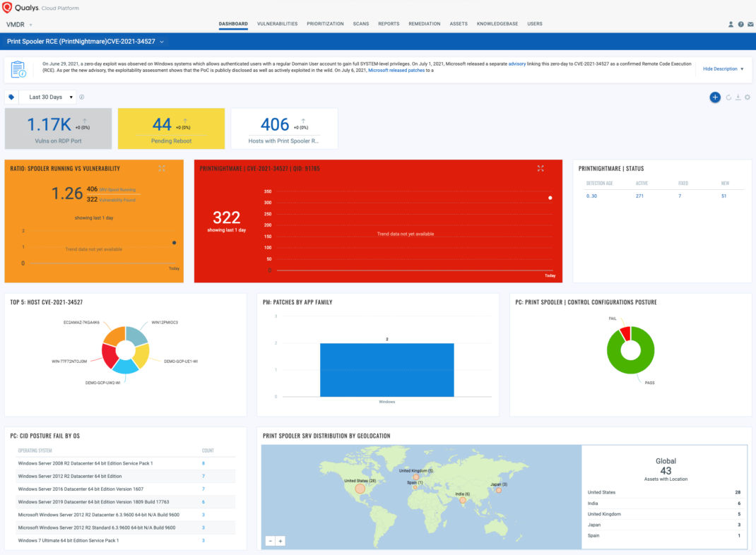Viewport: 756px width, 555px height.
Task: Open the Hosts with Print Spooler card
Action: [x=285, y=129]
